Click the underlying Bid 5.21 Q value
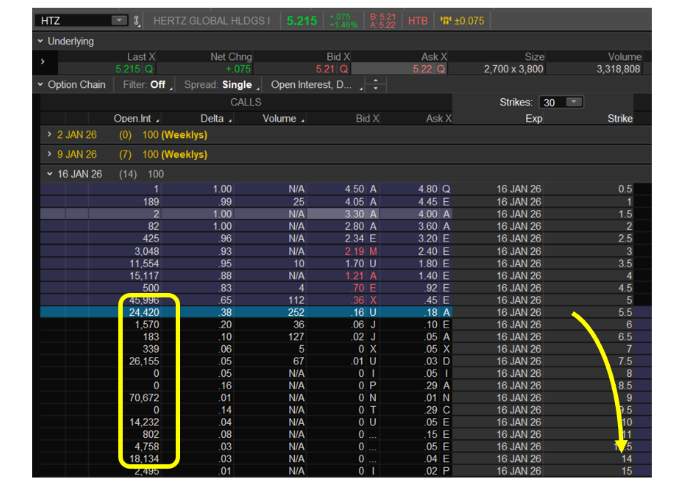Screen dimensions: 679x495 (332, 69)
